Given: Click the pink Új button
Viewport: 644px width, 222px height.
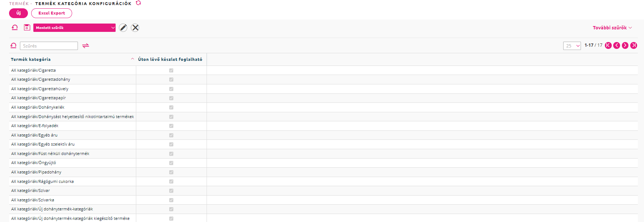Looking at the screenshot, I should pos(18,13).
